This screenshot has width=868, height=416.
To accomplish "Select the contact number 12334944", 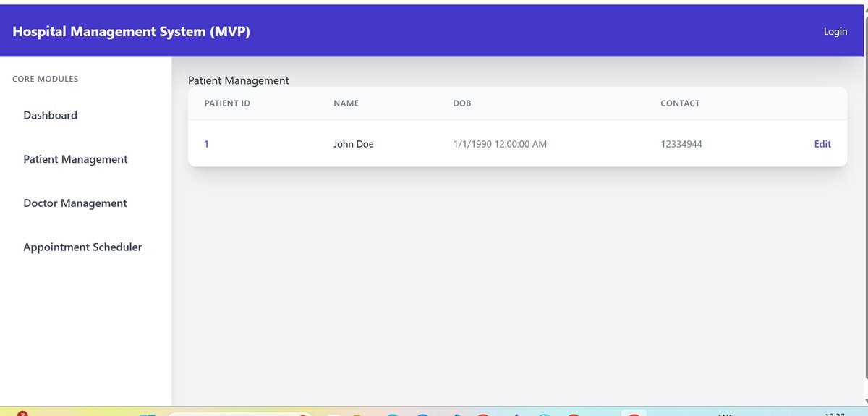I will pyautogui.click(x=681, y=144).
